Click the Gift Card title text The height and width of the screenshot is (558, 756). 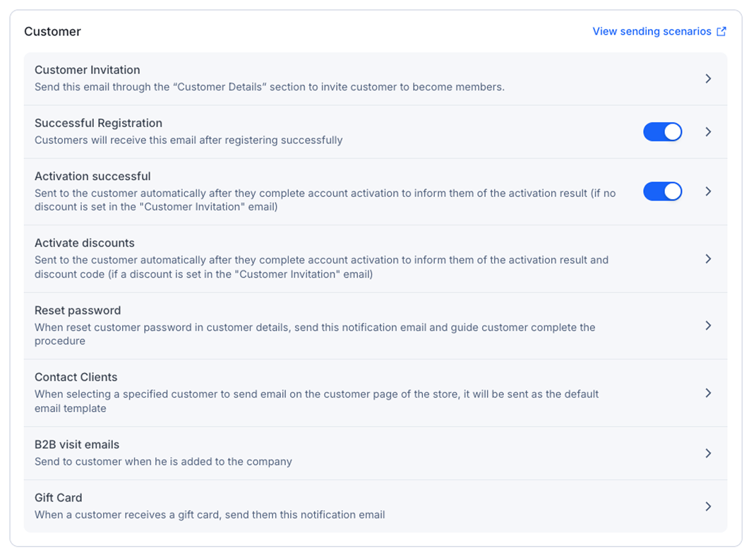[x=59, y=498]
